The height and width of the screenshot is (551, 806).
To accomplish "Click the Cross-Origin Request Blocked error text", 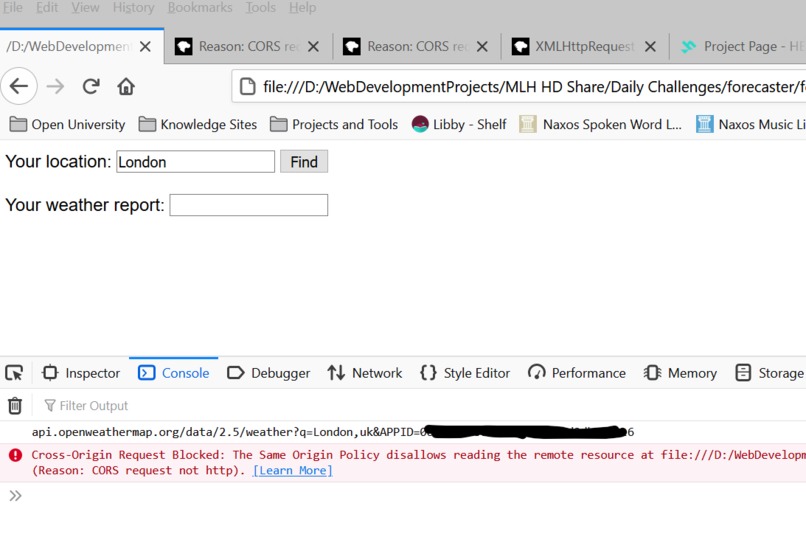I will pos(418,463).
